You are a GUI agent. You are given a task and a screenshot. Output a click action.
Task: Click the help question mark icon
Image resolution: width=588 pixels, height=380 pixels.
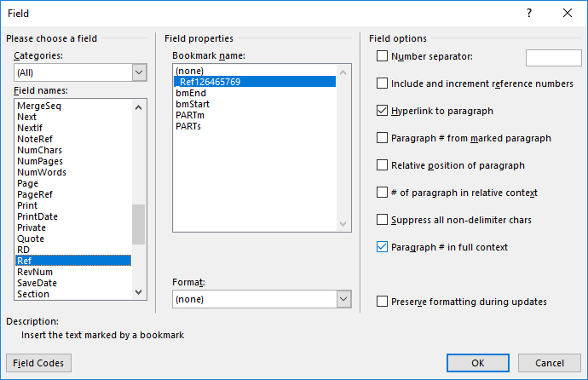[x=528, y=13]
